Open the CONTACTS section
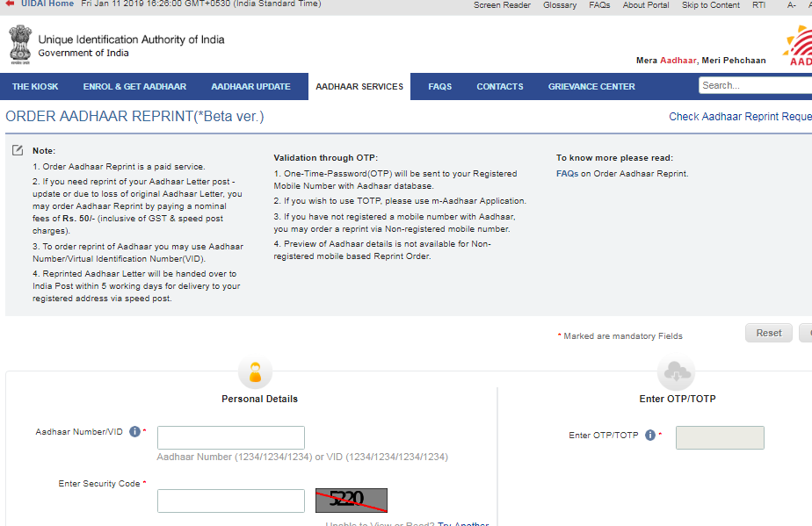The image size is (812, 526). 499,86
